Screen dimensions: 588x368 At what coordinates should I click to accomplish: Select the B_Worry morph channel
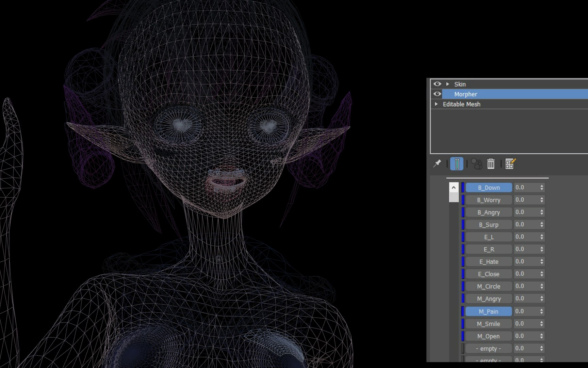point(489,200)
